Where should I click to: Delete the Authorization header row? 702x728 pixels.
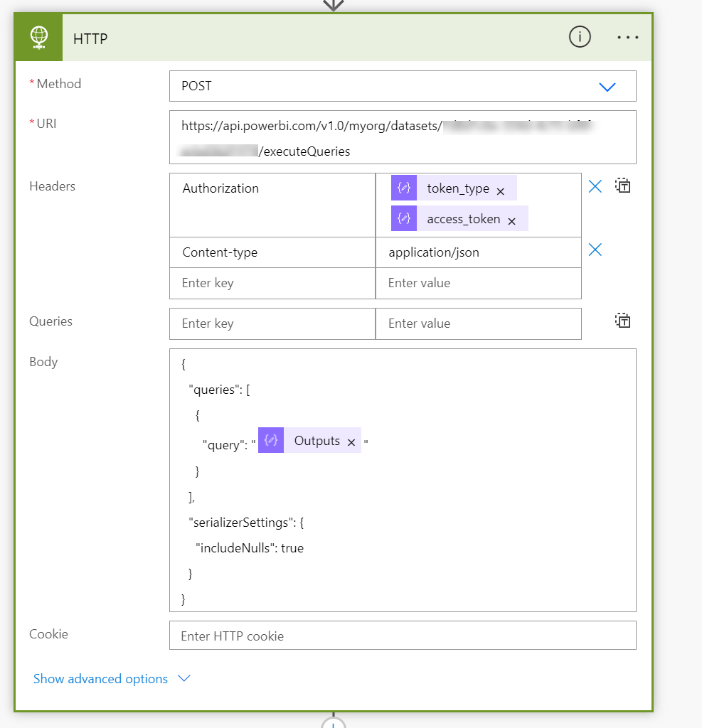coord(595,186)
